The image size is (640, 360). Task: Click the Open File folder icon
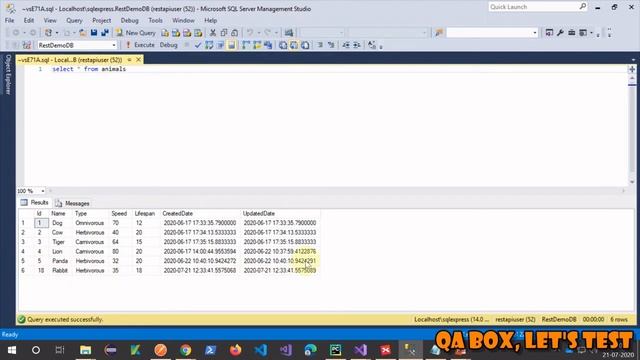click(82, 33)
